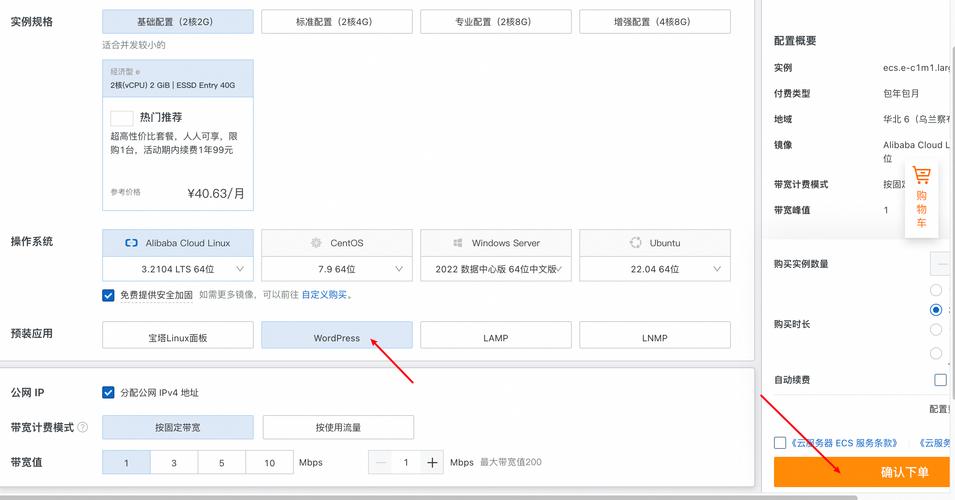
Task: Click the Ubuntu circle logo icon
Action: [635, 242]
